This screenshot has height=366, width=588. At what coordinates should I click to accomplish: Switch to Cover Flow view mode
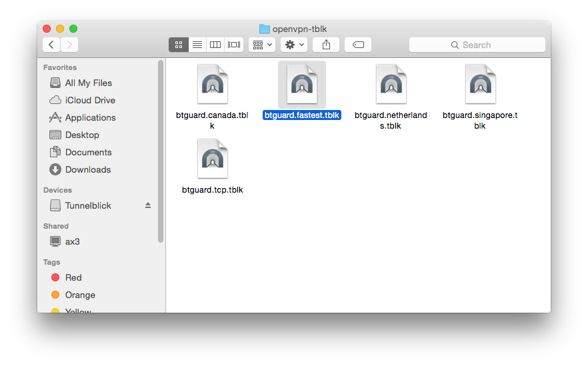click(234, 45)
